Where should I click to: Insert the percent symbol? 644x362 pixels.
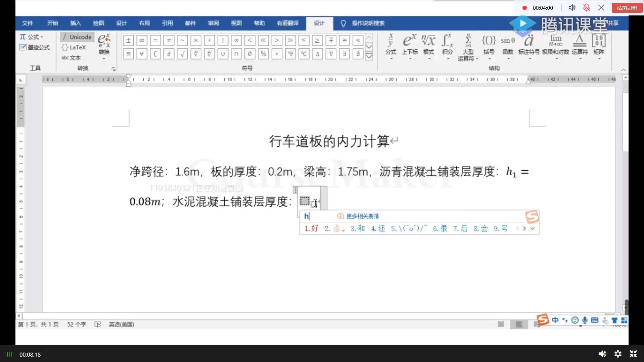click(x=263, y=54)
